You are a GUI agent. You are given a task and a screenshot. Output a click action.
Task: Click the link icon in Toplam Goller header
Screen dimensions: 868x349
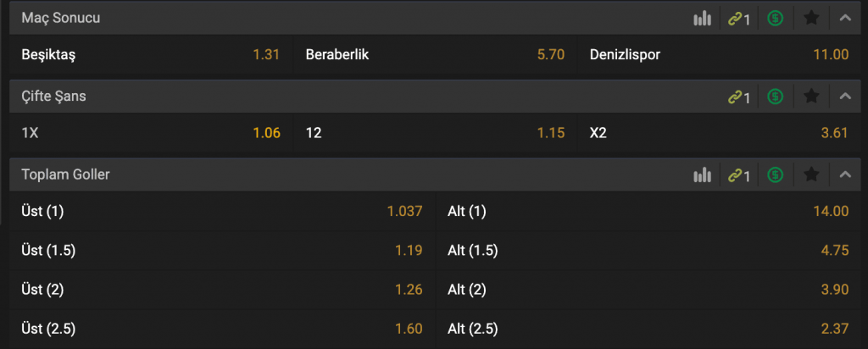(x=738, y=175)
